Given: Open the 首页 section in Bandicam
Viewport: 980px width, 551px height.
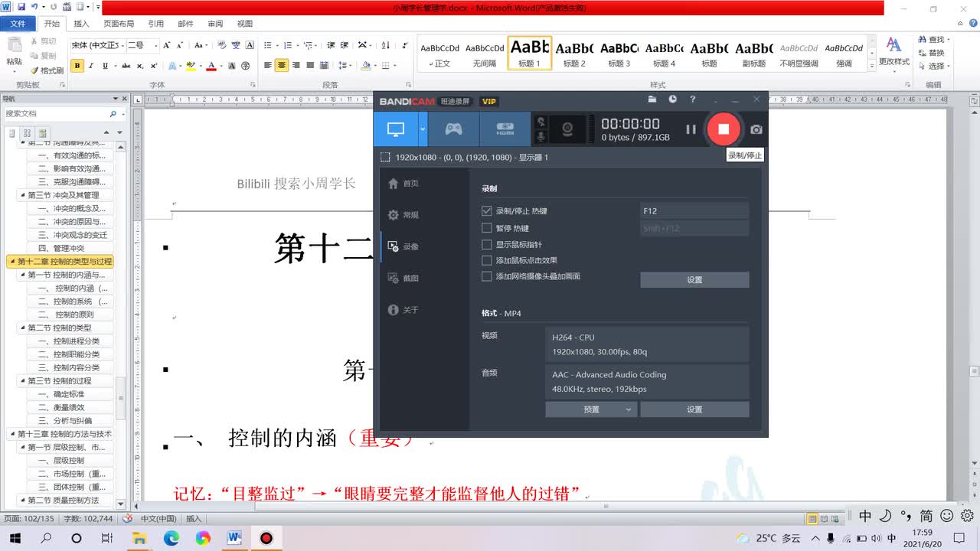Looking at the screenshot, I should [x=403, y=184].
